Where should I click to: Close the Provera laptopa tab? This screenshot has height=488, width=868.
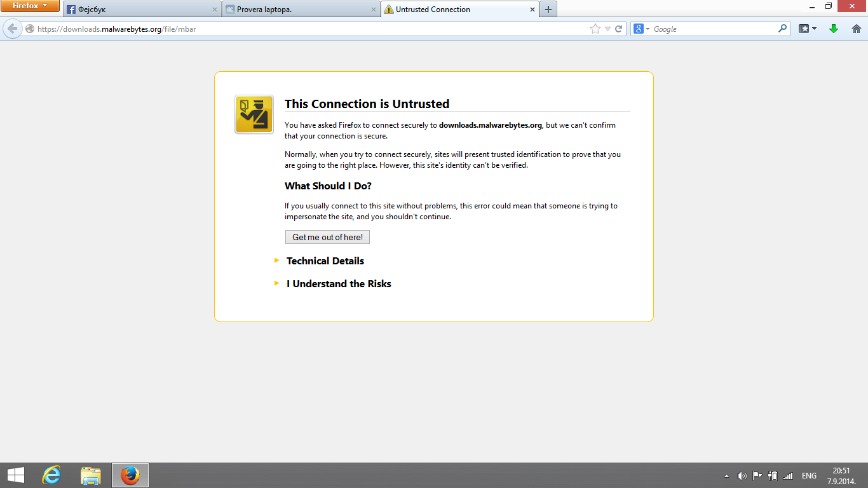[374, 10]
